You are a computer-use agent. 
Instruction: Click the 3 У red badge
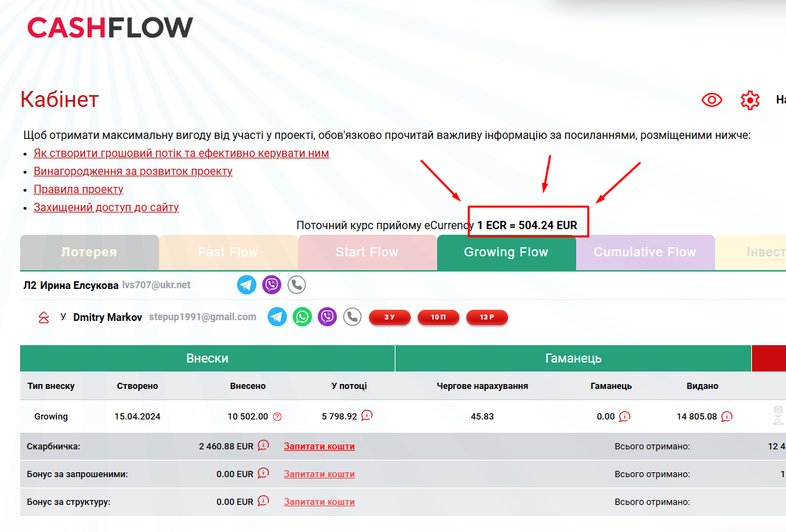(389, 317)
